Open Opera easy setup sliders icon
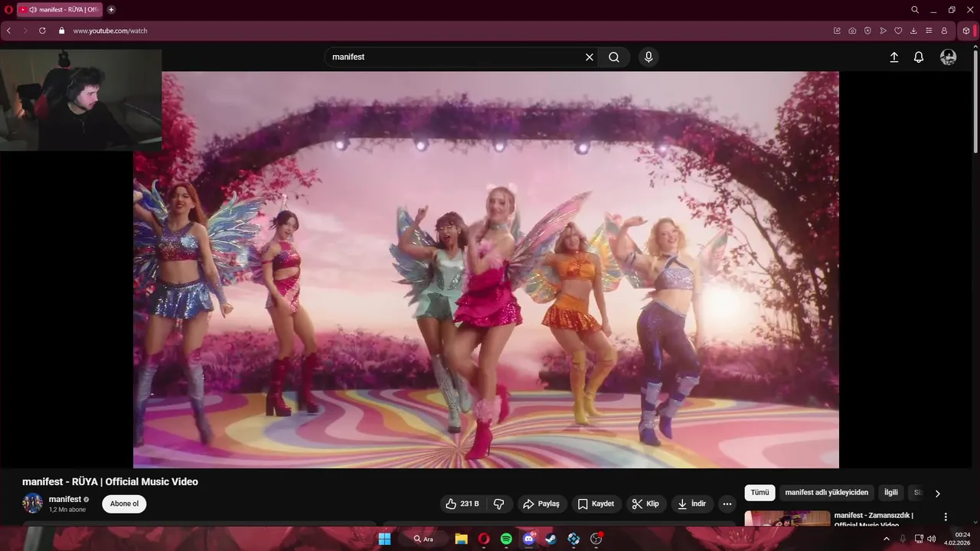Image resolution: width=980 pixels, height=551 pixels. click(x=929, y=31)
